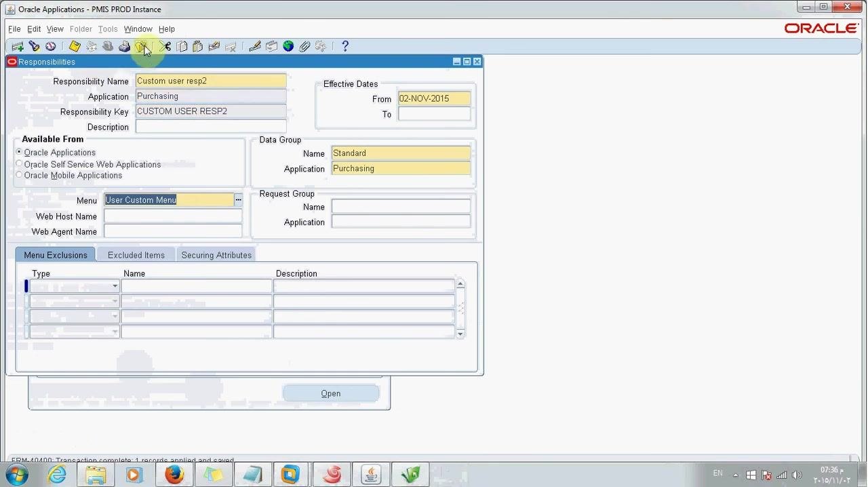Click the EN language indicator in the system tray
The width and height of the screenshot is (868, 487).
(x=718, y=473)
